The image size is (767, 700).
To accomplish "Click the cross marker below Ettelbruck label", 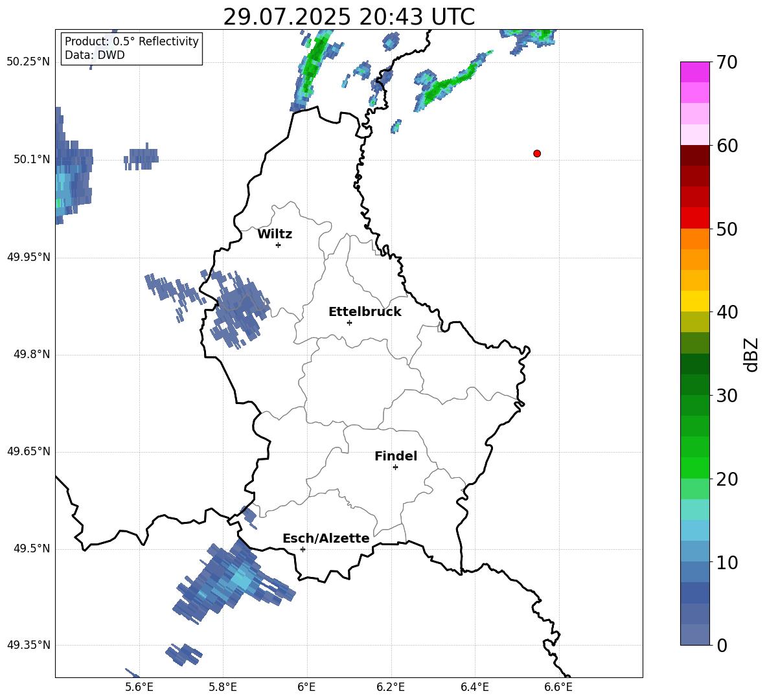I will [x=349, y=322].
